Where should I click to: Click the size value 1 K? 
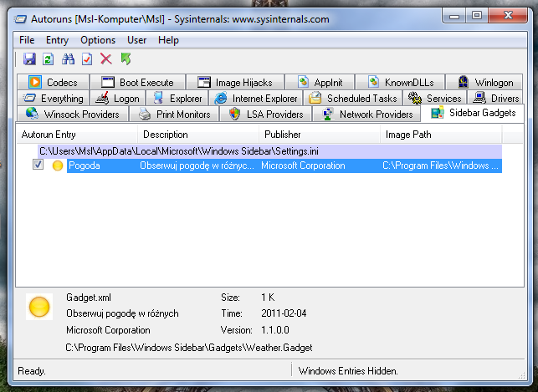(x=268, y=298)
